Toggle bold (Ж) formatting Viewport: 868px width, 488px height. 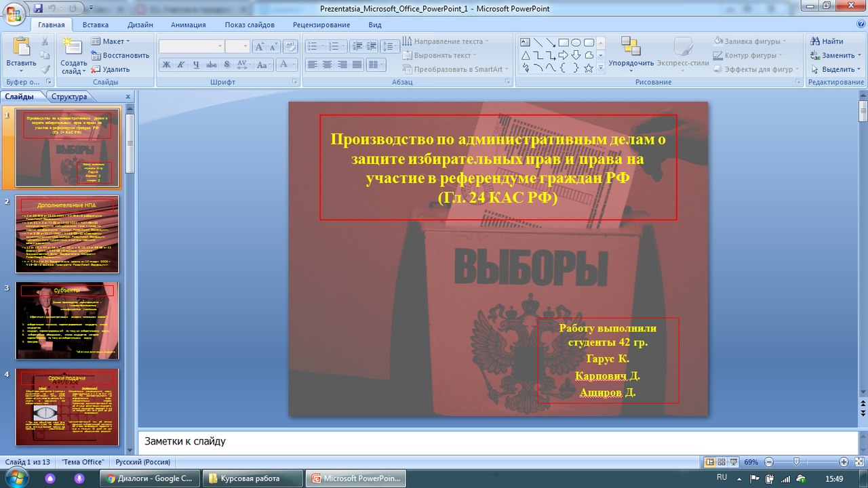166,64
